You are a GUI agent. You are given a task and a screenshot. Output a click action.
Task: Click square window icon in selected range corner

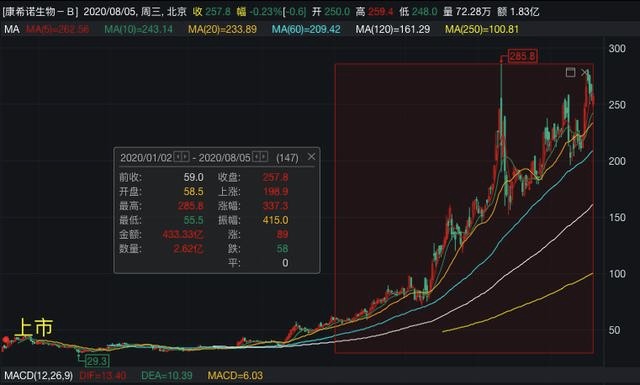(x=570, y=73)
